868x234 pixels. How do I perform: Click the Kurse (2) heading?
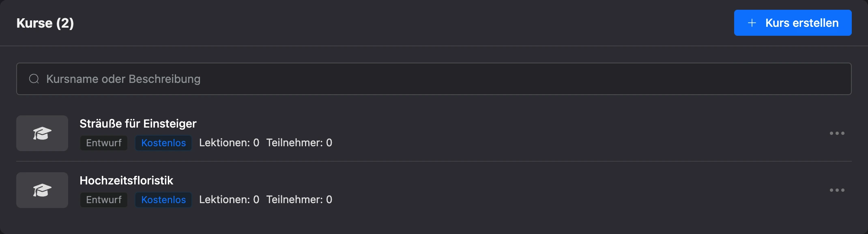pos(45,23)
